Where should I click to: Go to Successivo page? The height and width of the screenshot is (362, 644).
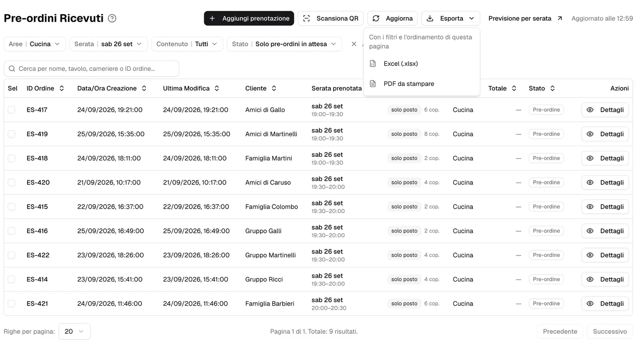tap(610, 331)
